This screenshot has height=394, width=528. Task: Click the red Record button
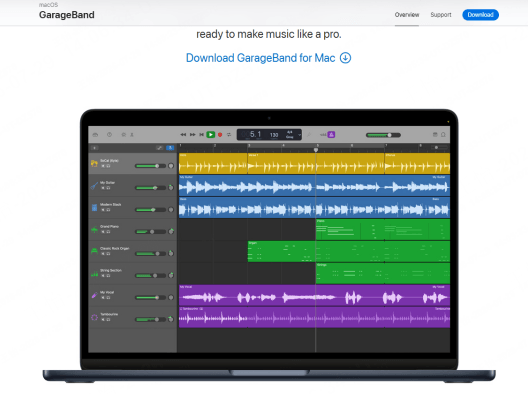220,135
